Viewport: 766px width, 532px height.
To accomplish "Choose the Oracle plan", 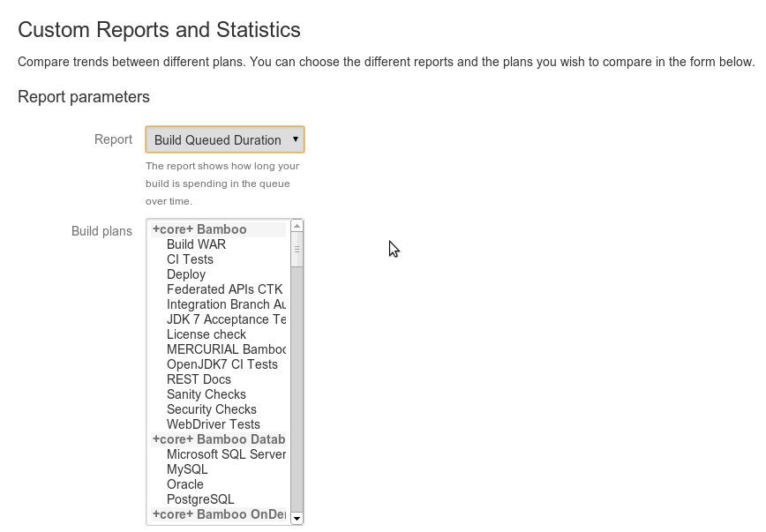I will pyautogui.click(x=218, y=484).
